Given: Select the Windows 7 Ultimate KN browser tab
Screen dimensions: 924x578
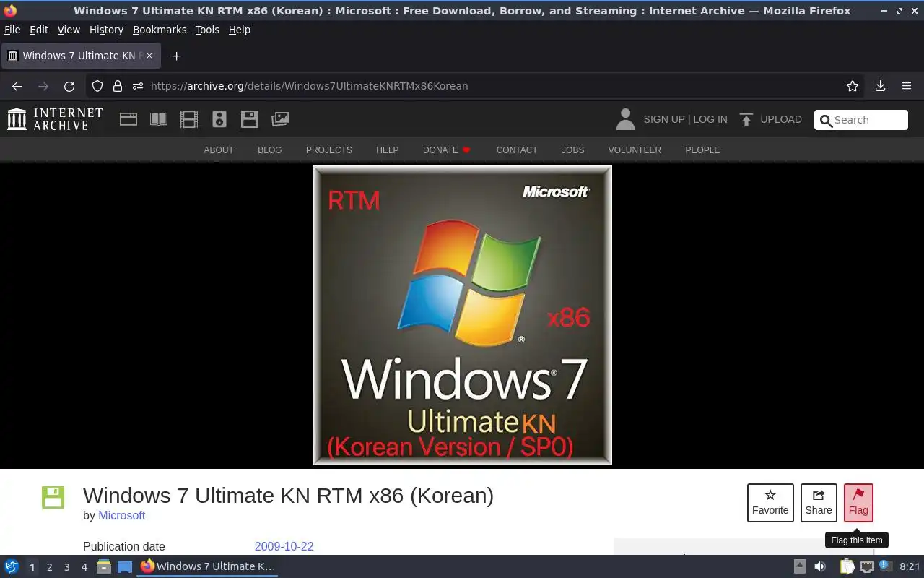Looking at the screenshot, I should (81, 56).
